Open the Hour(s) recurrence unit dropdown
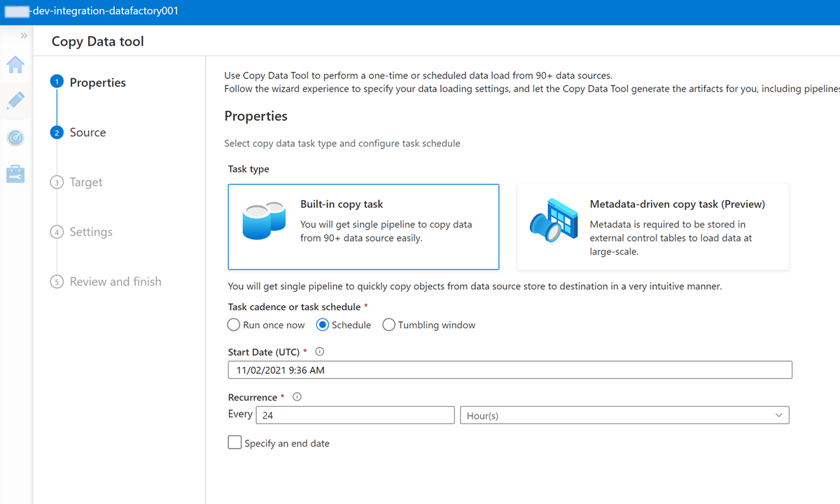 click(x=624, y=415)
